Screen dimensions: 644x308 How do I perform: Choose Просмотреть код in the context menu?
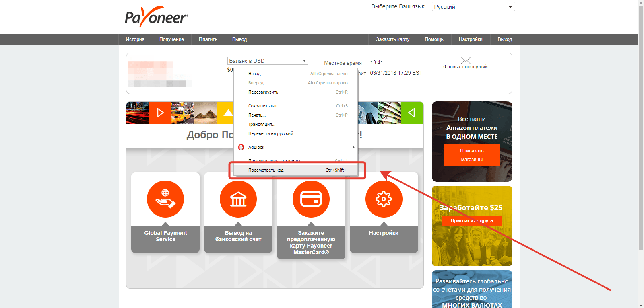point(296,170)
